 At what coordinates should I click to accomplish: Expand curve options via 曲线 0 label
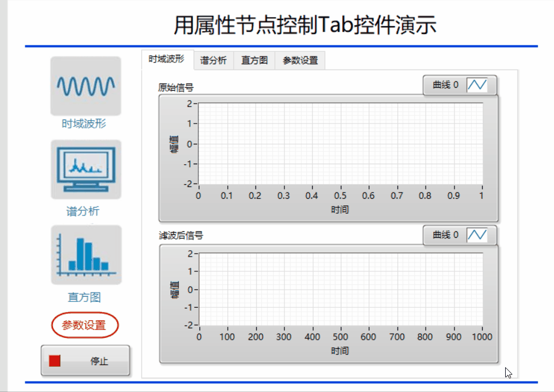click(446, 85)
